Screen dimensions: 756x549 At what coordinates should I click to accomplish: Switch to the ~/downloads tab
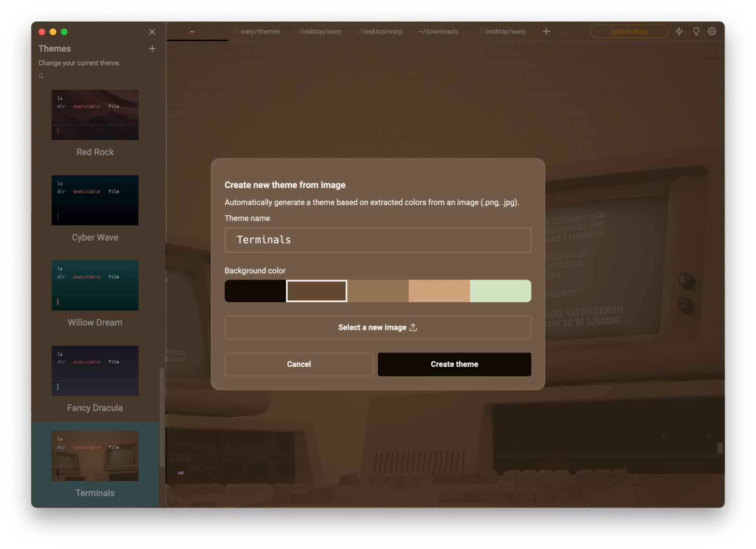tap(438, 32)
